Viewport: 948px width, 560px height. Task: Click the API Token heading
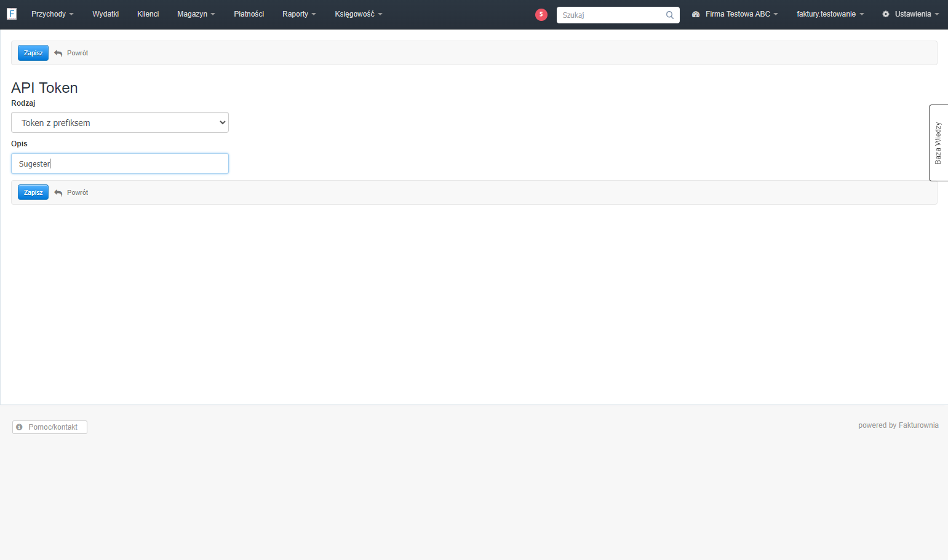44,88
